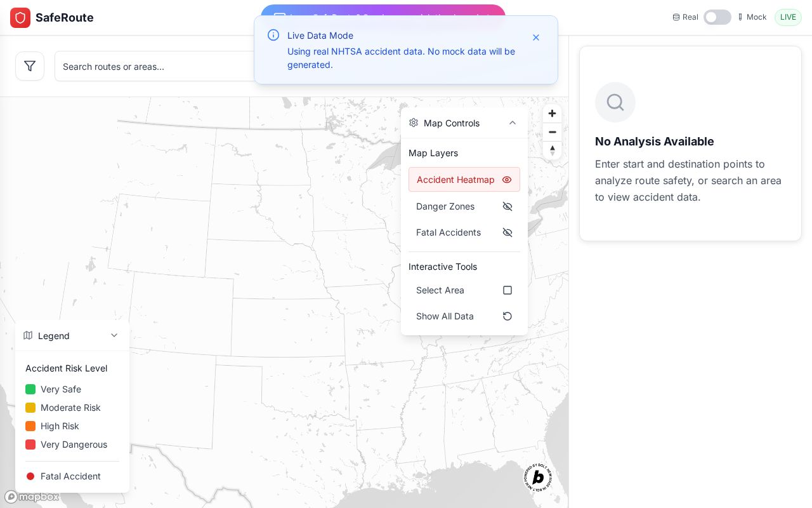Zoom in the map with plus button
Viewport: 812px width, 508px height.
tap(553, 114)
